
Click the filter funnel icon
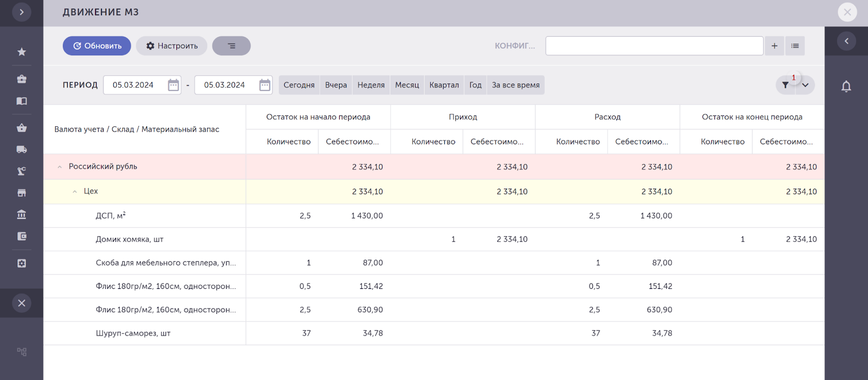785,85
